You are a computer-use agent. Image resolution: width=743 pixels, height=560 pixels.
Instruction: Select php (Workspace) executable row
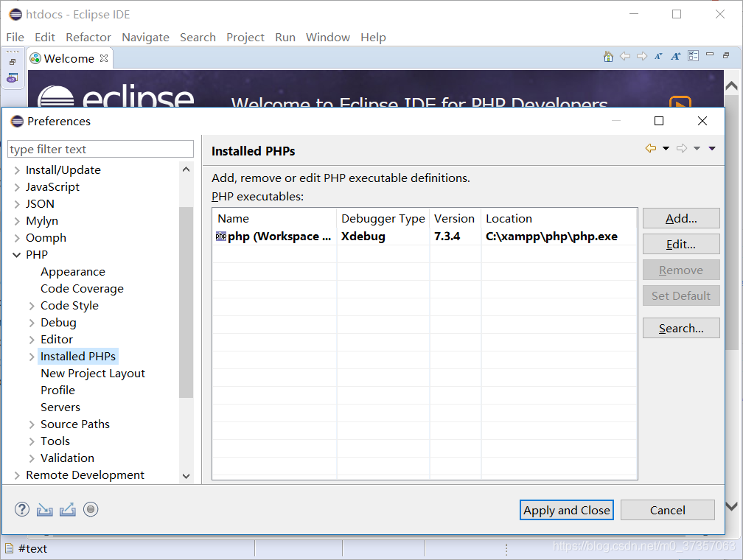pyautogui.click(x=425, y=236)
